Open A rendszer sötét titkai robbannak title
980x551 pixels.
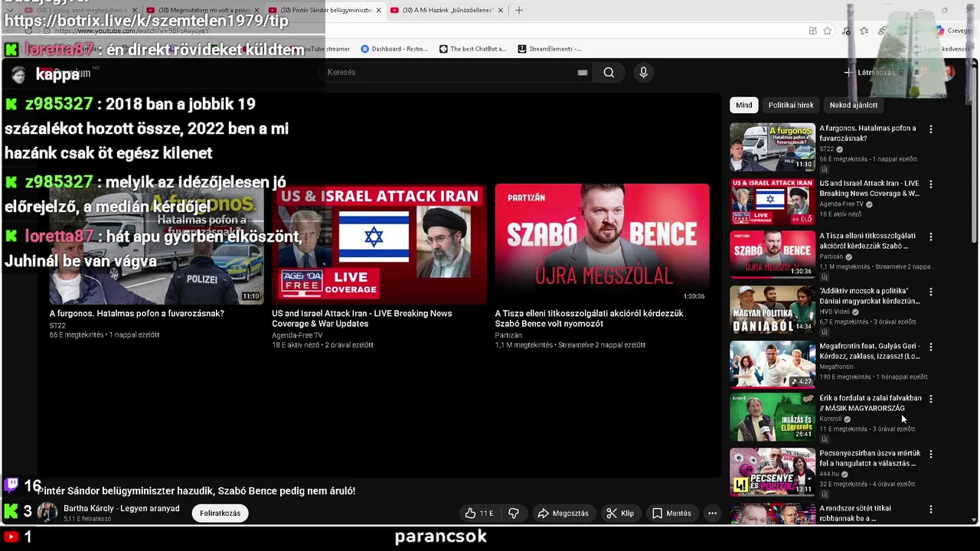tap(855, 514)
